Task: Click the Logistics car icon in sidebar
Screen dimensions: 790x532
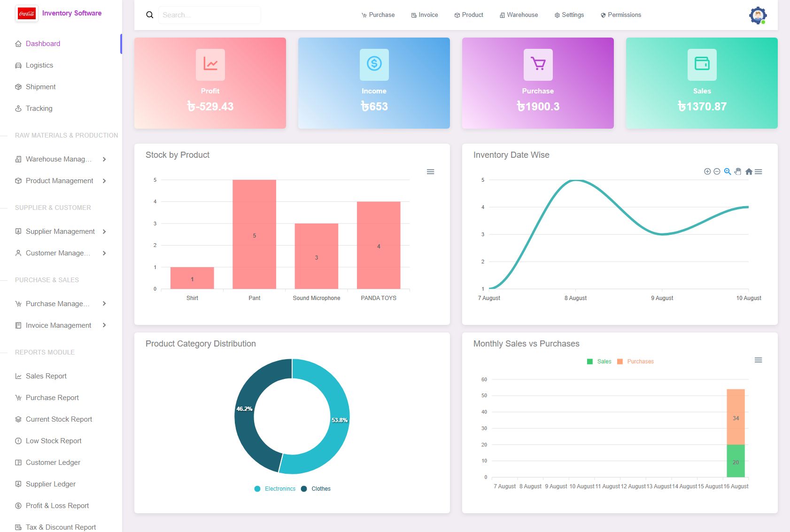Action: coord(18,65)
